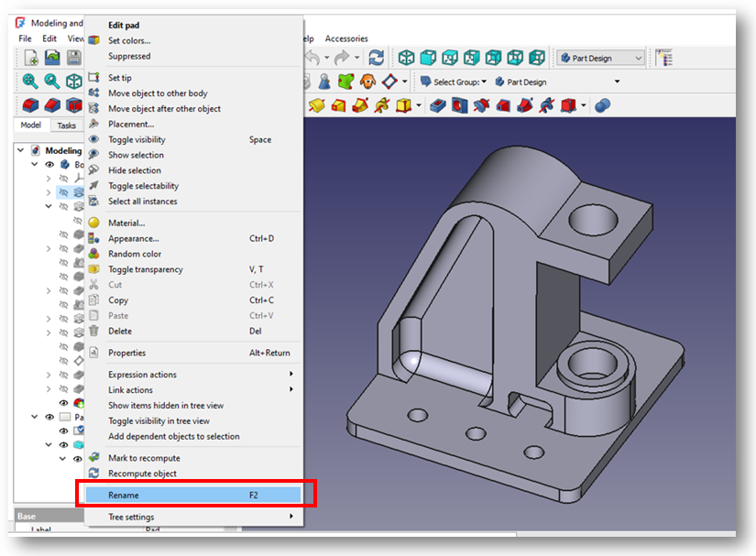Toggle visibility eye of the Body item
Screen dimensions: 756x556
point(50,165)
